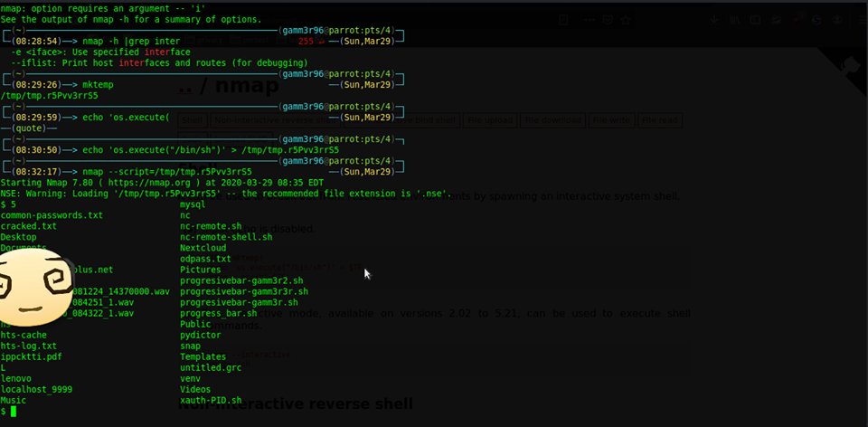The height and width of the screenshot is (427, 868).
Task: Click 'odpass.txt' in the listing
Action: click(205, 260)
